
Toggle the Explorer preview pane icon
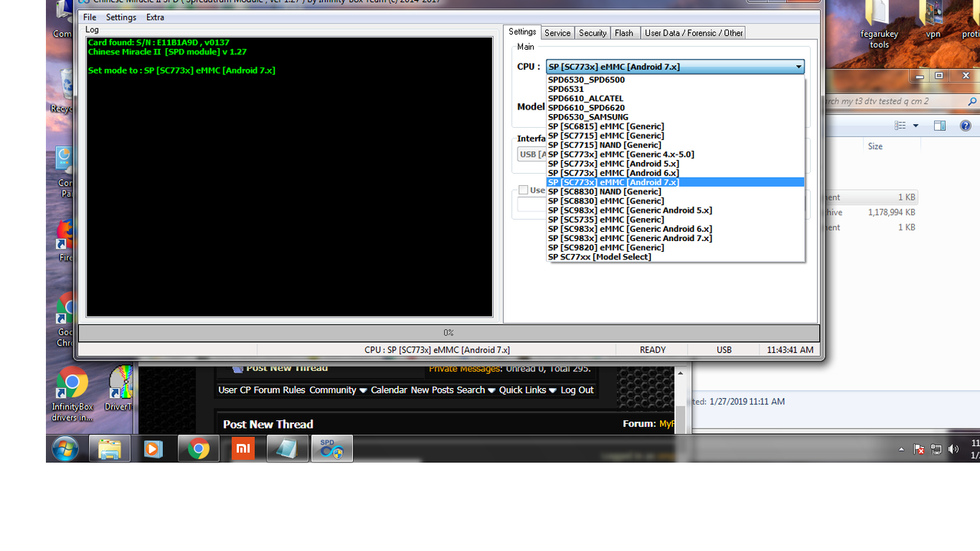coord(939,126)
